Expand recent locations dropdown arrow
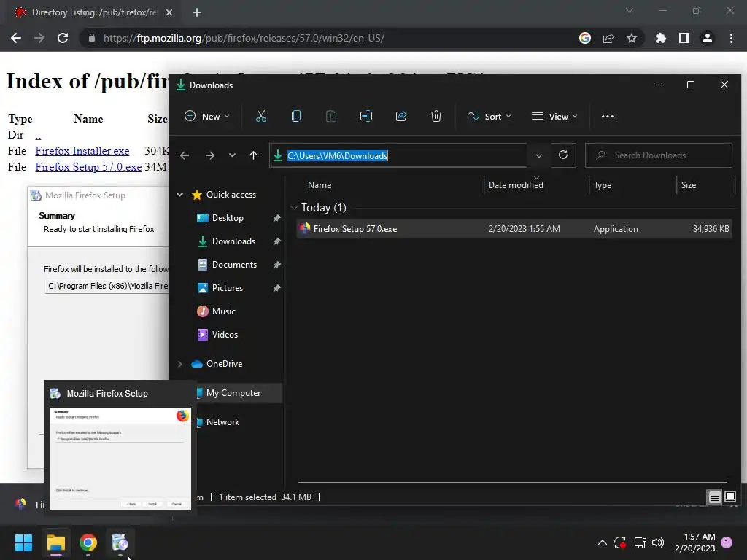Image resolution: width=747 pixels, height=560 pixels. [232, 155]
